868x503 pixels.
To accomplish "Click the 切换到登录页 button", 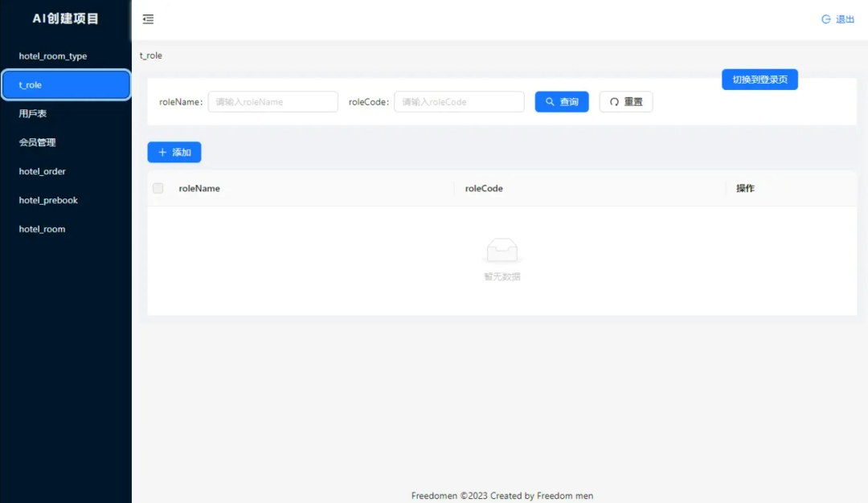I will click(759, 79).
